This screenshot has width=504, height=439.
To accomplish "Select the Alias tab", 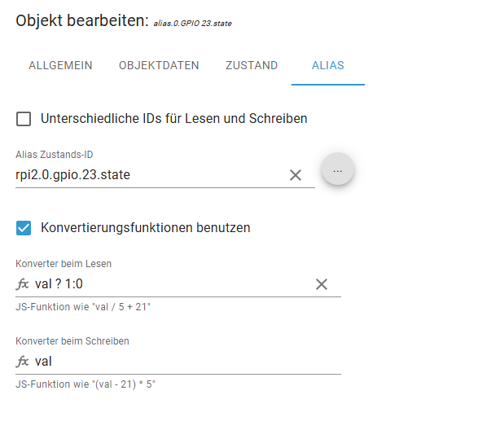I will (328, 66).
